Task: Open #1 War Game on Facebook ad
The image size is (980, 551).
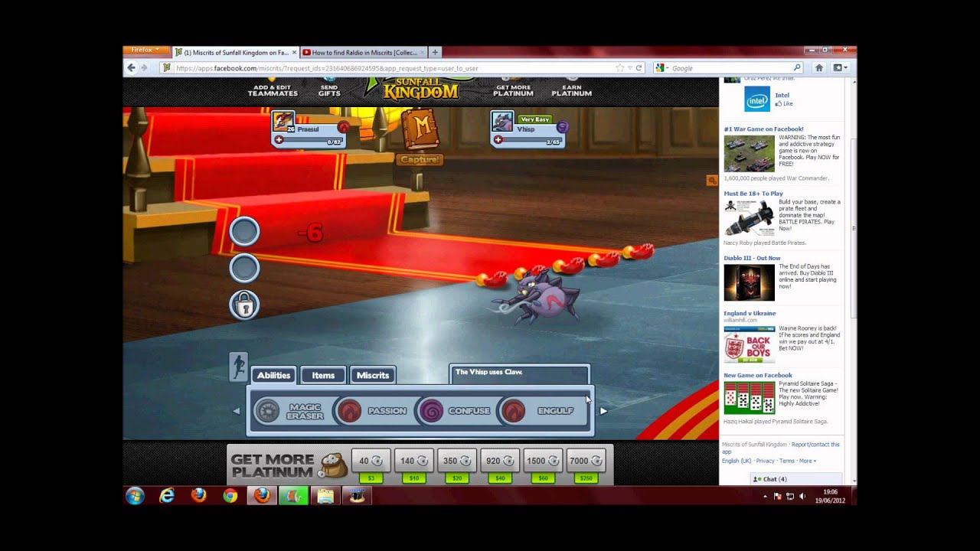Action: (x=763, y=129)
